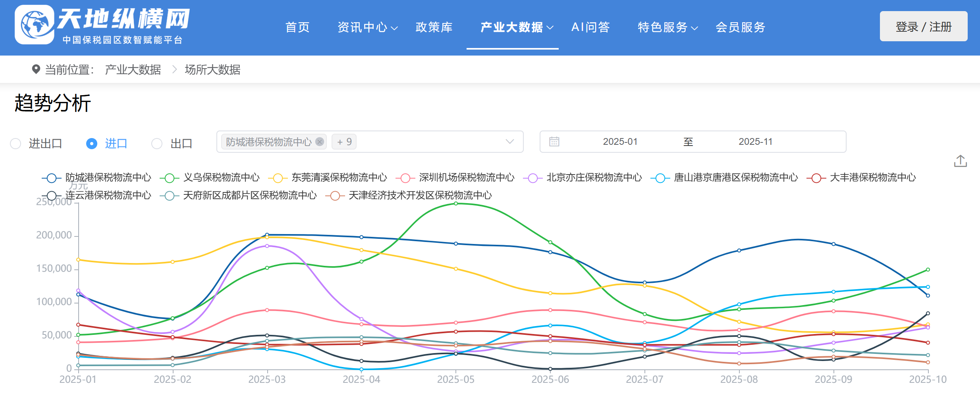Toggle 大丰港保税物流中心 legend icon

coord(816,178)
